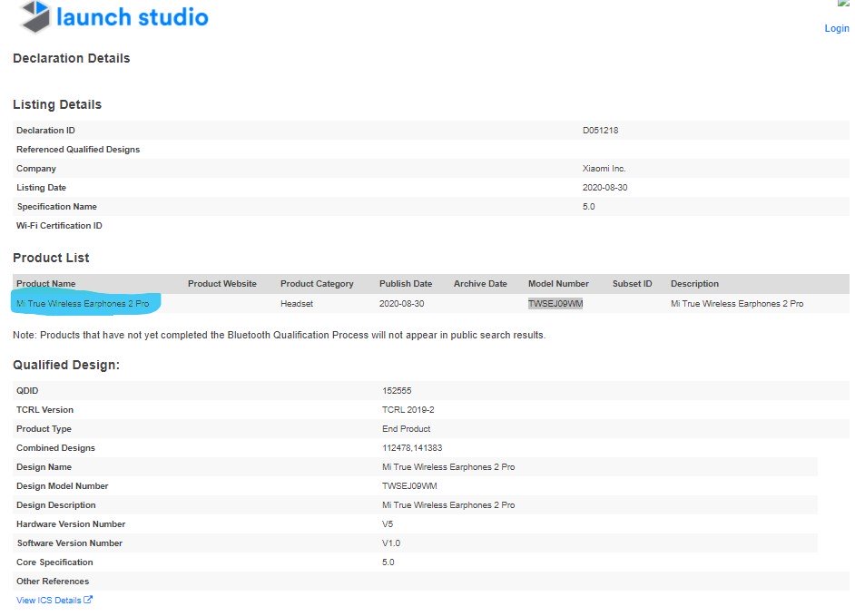The height and width of the screenshot is (616, 855).
Task: Click the Product Website column header
Action: tap(221, 284)
